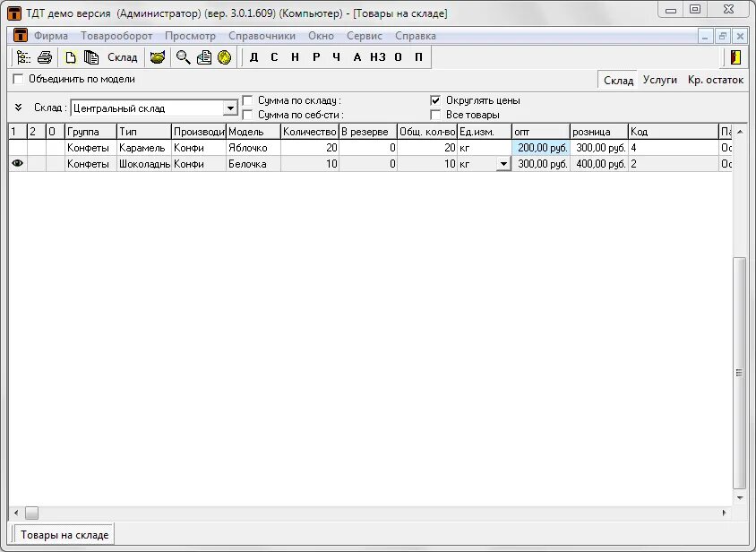Image resolution: width=756 pixels, height=552 pixels.
Task: Open the Фирма menu
Action: pyautogui.click(x=51, y=36)
